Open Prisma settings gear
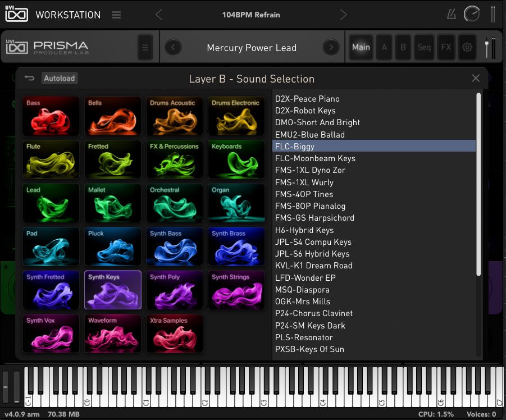This screenshot has height=420, width=506. point(467,47)
